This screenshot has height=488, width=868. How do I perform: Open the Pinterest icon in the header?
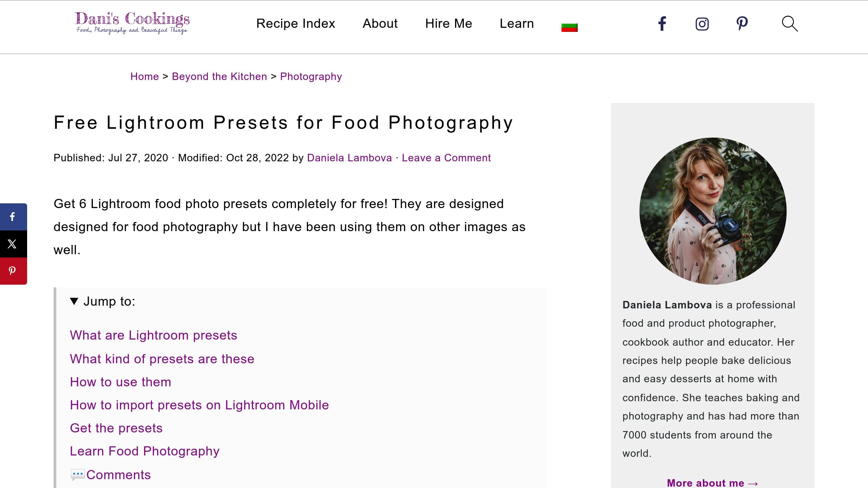(x=742, y=24)
